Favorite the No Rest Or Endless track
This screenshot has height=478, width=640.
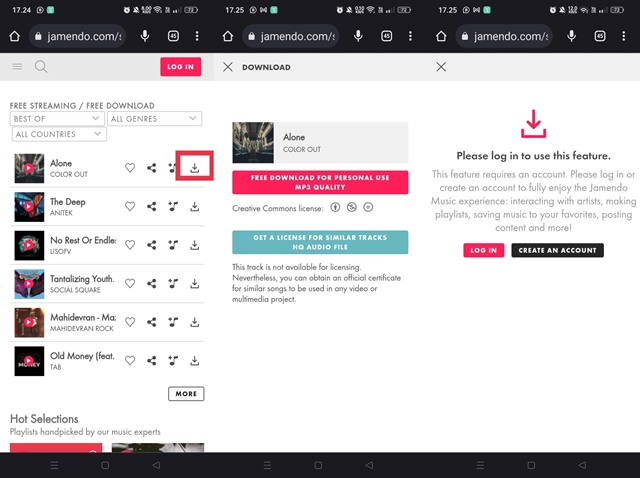click(x=130, y=245)
